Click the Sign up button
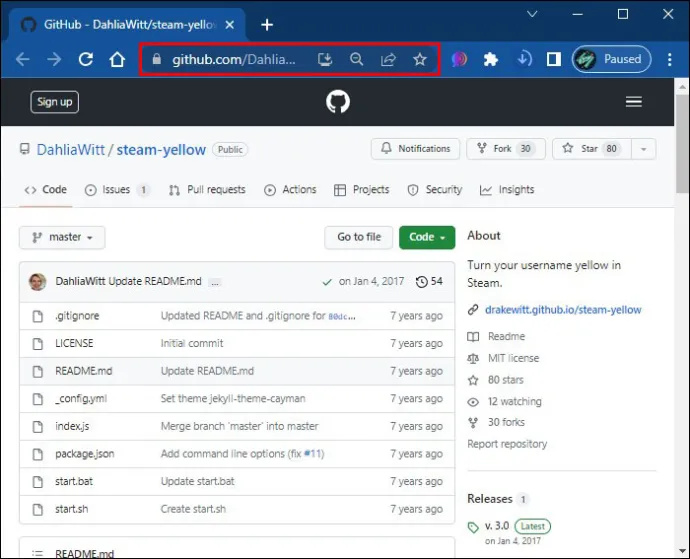 [x=55, y=102]
